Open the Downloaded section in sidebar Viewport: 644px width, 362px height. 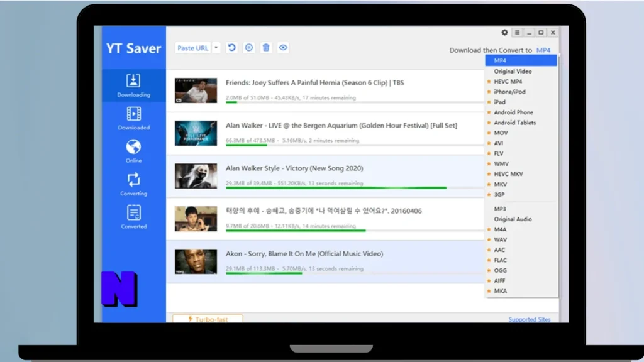tap(133, 119)
